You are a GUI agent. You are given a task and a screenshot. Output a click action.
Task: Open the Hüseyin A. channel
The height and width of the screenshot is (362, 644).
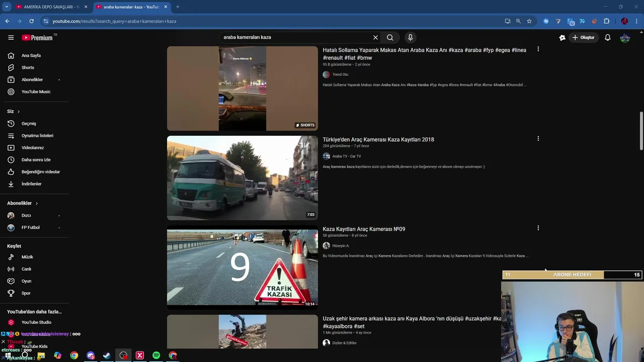click(x=341, y=246)
